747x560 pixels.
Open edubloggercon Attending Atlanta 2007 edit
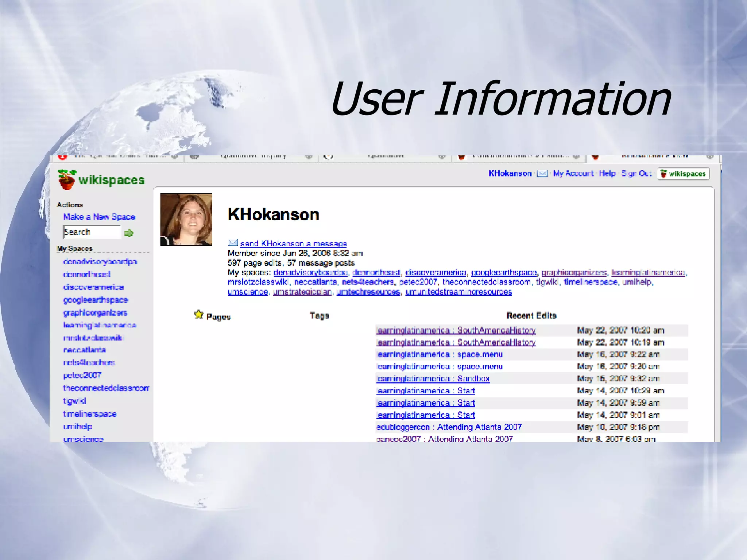pyautogui.click(x=449, y=427)
